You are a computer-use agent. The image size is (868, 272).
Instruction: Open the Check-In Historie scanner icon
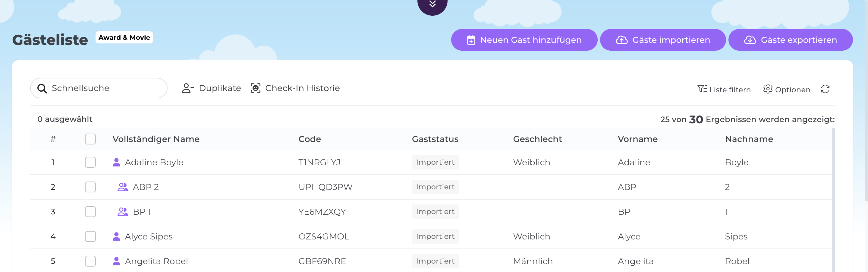point(255,88)
